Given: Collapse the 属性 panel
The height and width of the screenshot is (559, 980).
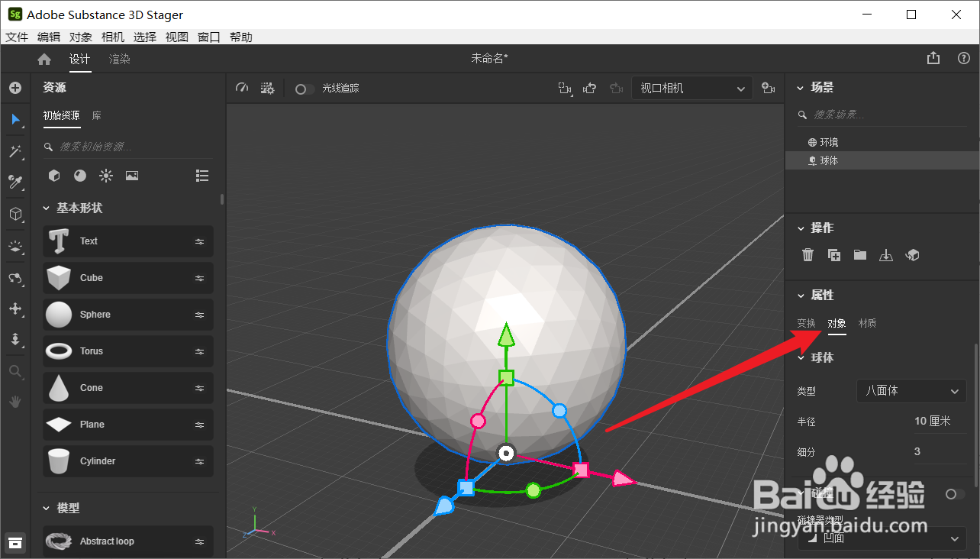Looking at the screenshot, I should 801,296.
